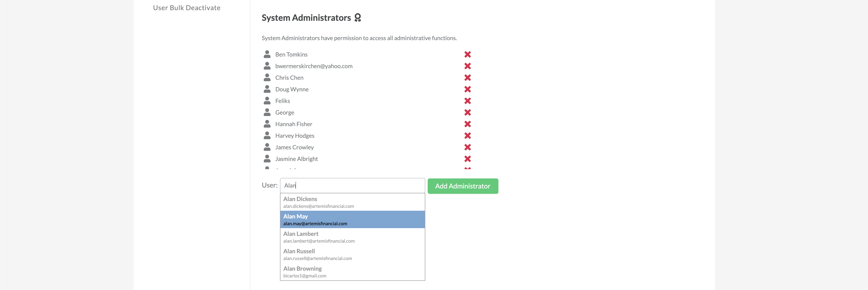Revoke Hannah Fisher's administrator role

click(467, 124)
